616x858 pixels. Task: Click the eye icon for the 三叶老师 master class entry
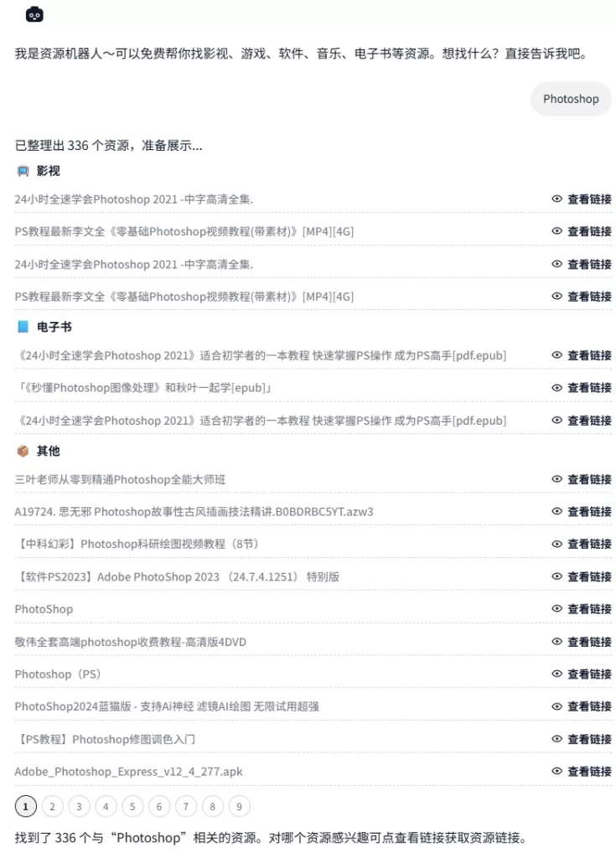point(556,479)
